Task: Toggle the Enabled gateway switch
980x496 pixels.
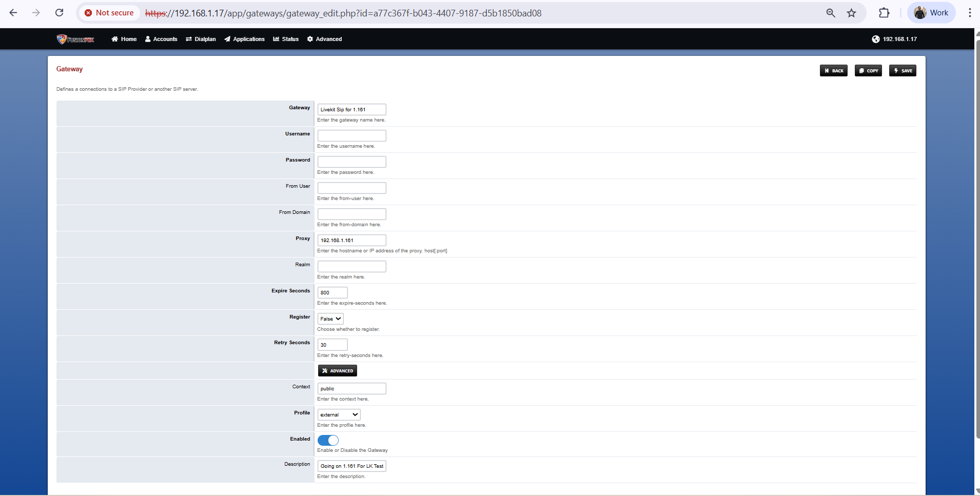Action: 328,440
